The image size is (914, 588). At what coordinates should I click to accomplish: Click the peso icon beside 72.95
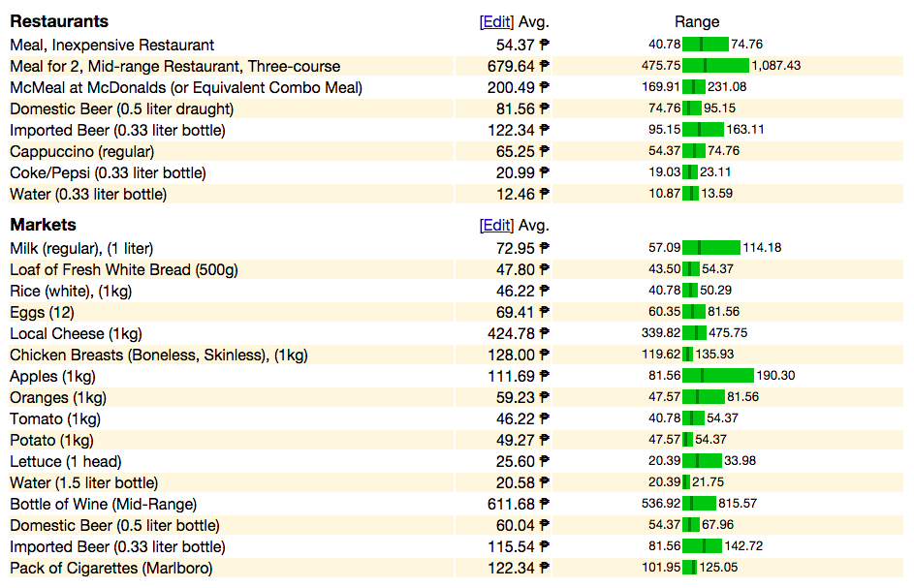pos(545,248)
